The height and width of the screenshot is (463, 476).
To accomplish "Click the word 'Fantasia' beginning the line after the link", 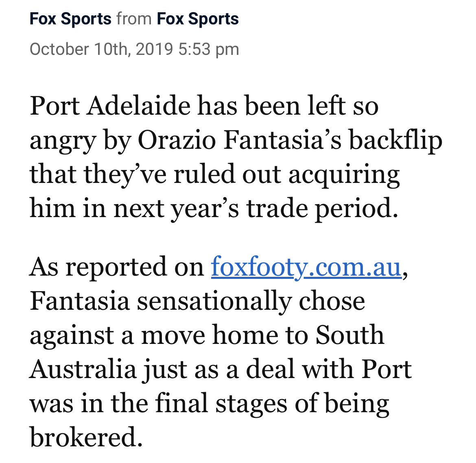I will pos(79,301).
